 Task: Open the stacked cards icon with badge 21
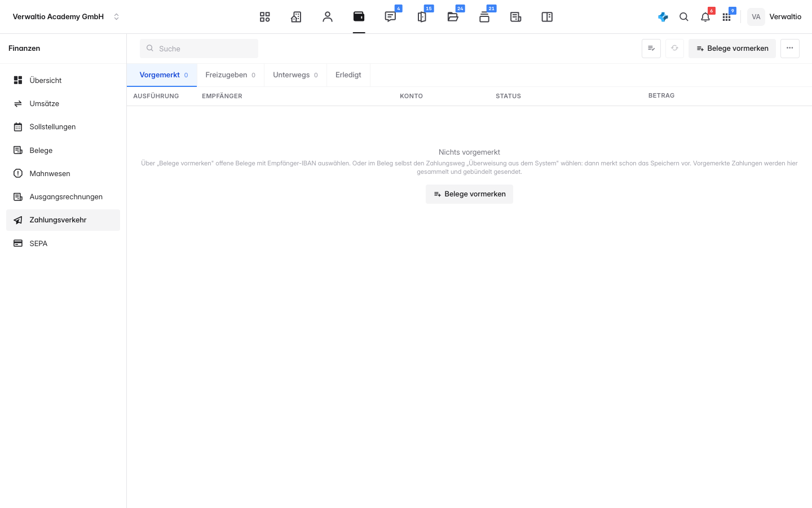[x=484, y=17]
